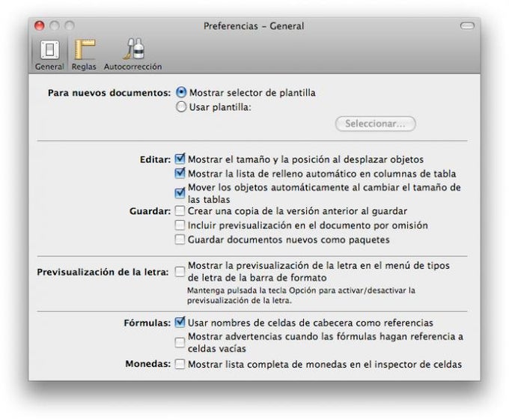The image size is (509, 420).
Task: Click the toolbar toggle pill button in title bar
Action: [x=467, y=25]
